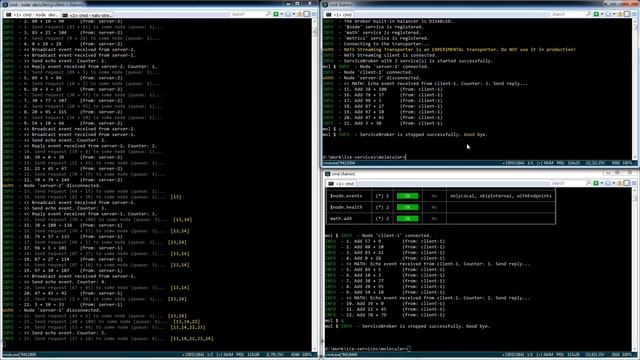This screenshot has width=640, height=360.
Task: Click '$node.health' action name in table
Action: click(346, 207)
